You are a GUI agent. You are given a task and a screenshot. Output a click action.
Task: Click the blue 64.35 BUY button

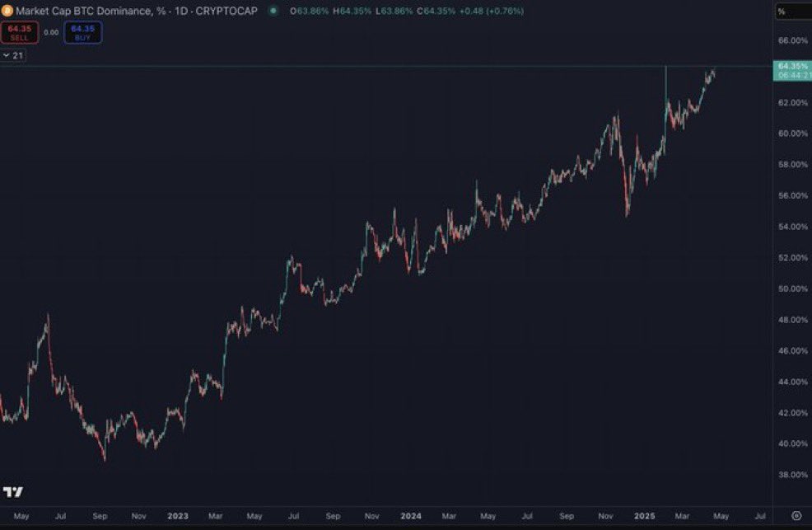coord(83,32)
